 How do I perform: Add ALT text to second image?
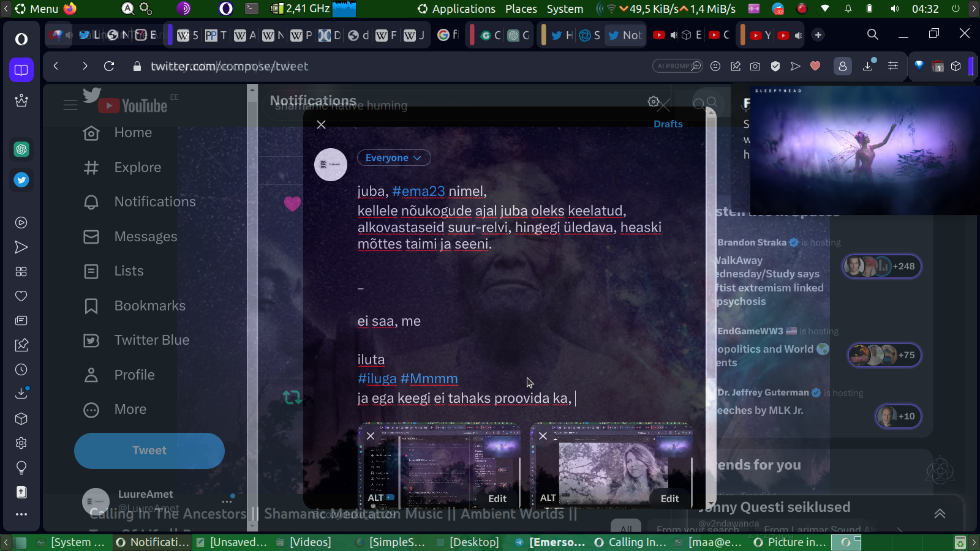click(x=548, y=498)
